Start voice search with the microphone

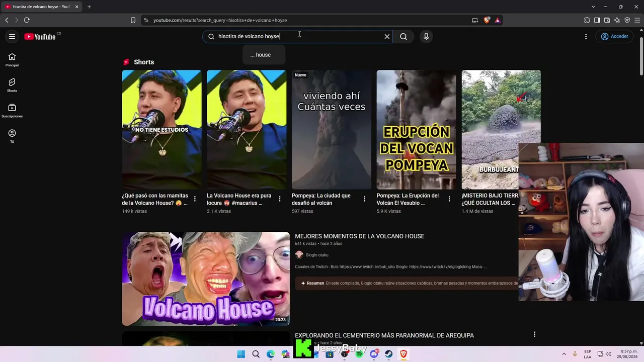(x=426, y=36)
